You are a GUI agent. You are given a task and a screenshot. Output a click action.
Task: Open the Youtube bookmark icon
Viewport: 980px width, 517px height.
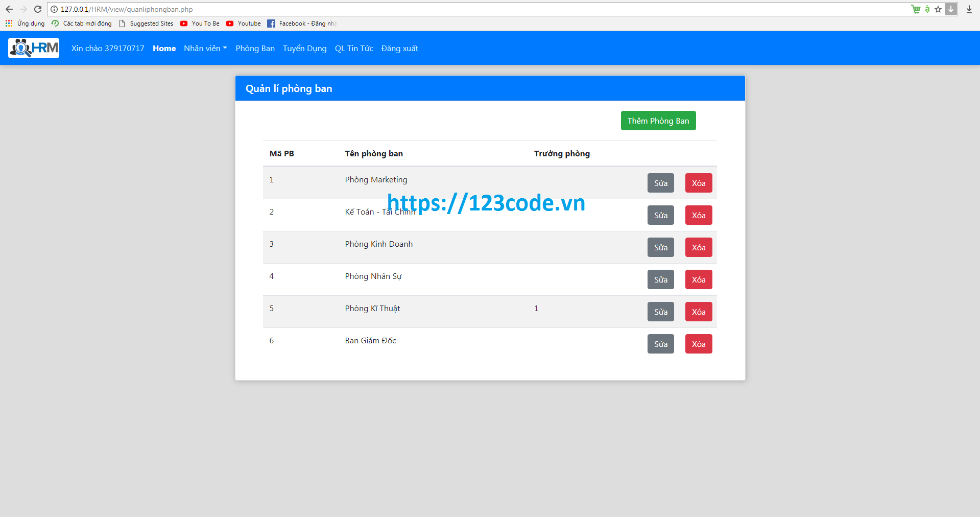tap(230, 23)
